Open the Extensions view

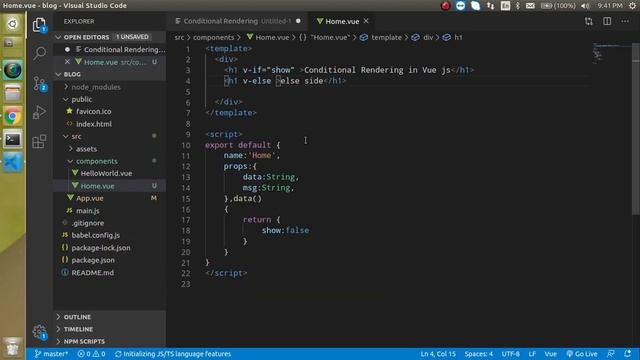pyautogui.click(x=39, y=142)
